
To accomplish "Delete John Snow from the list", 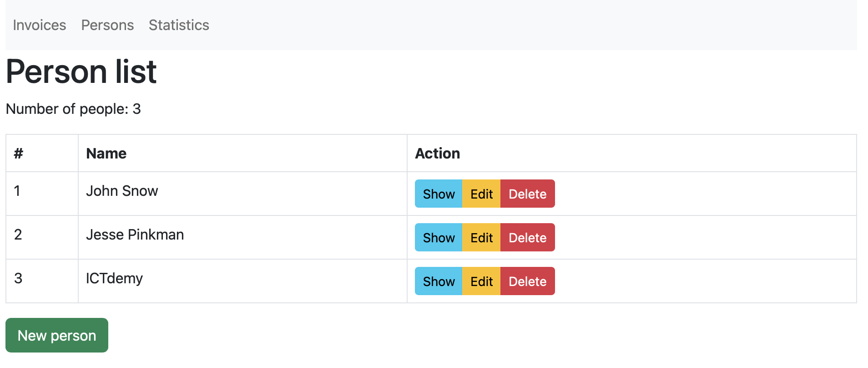I will pos(527,194).
